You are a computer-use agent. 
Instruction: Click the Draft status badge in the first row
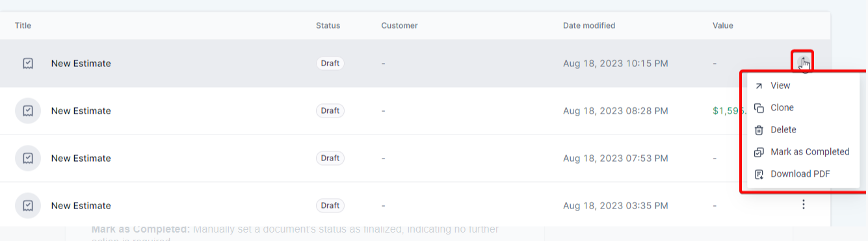tap(330, 64)
